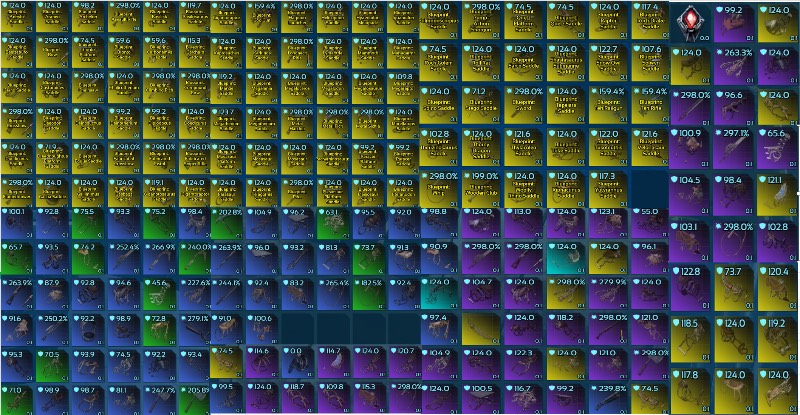
Task: Select the purple item tile valued 55.0
Action: tap(649, 224)
